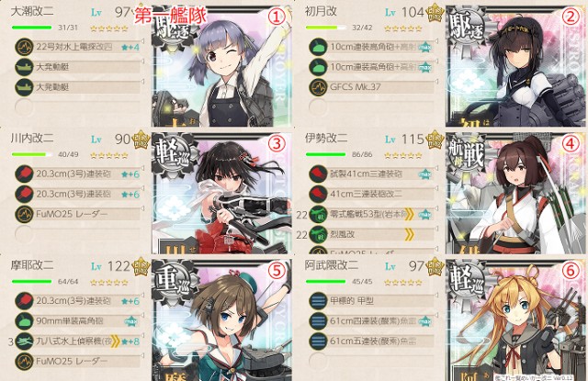Open the 初月改 ship card portrait
The image size is (588, 381).
pyautogui.click(x=516, y=66)
